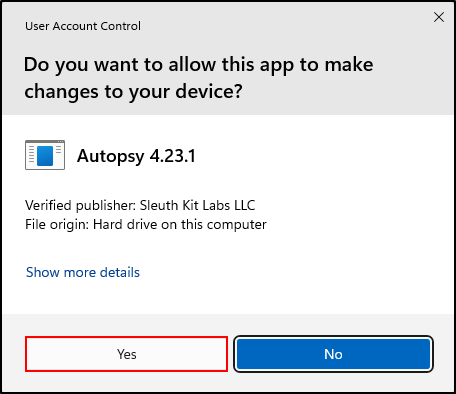
Task: Click No to deny the app
Action: pos(333,354)
